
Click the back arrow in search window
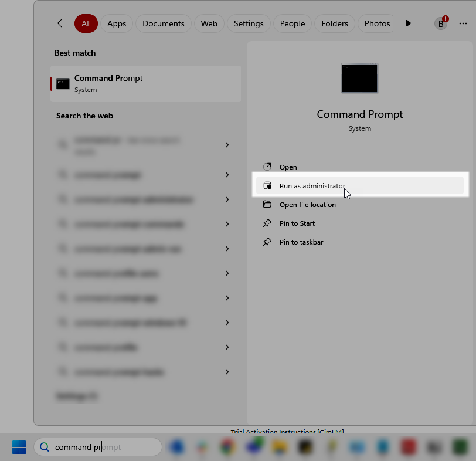pos(62,23)
